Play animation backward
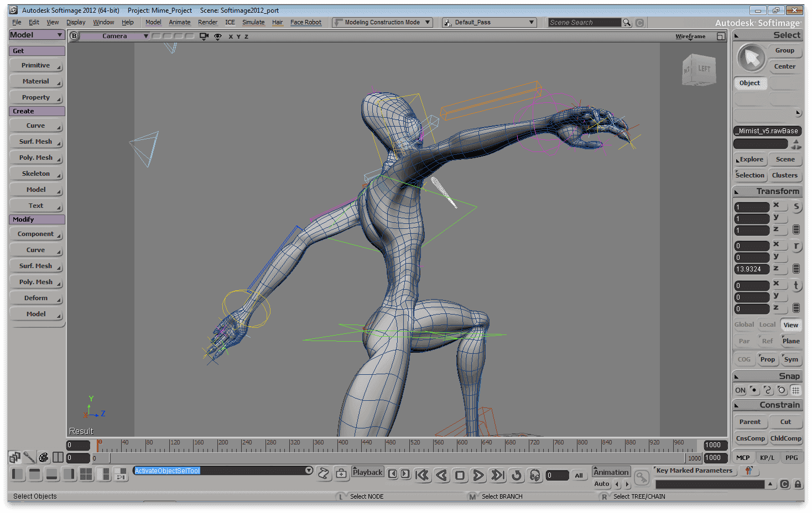The width and height of the screenshot is (812, 513). 441,475
